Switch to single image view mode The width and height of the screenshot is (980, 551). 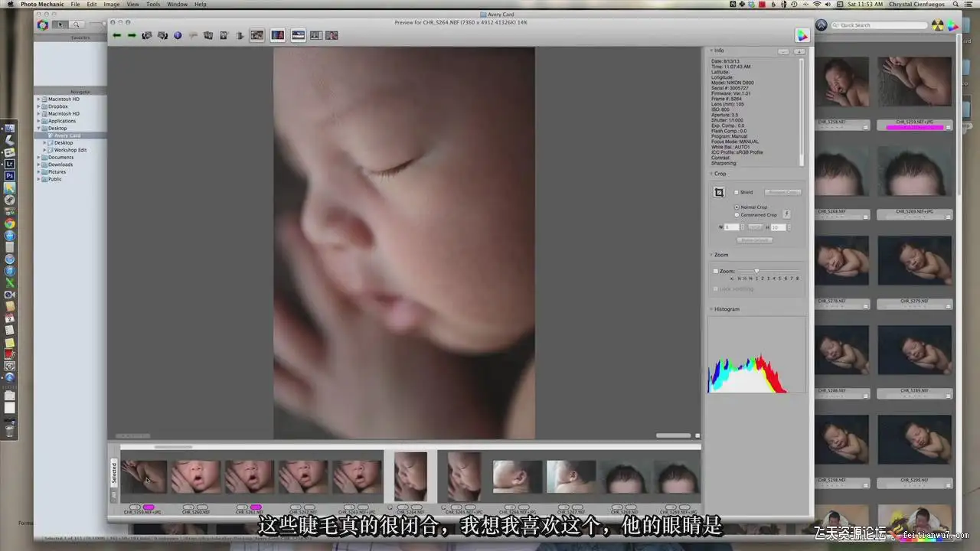pos(257,35)
